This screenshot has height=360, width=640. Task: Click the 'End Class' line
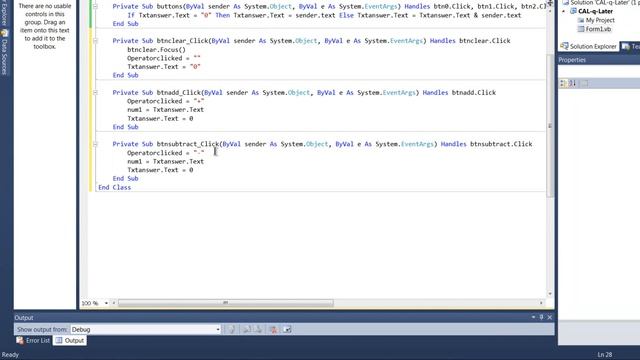pyautogui.click(x=115, y=188)
